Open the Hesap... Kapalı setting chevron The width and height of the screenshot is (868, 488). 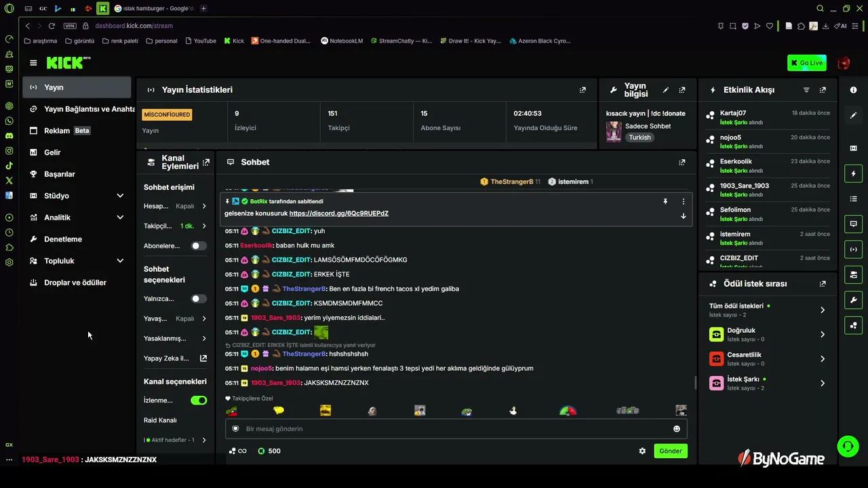coord(204,206)
